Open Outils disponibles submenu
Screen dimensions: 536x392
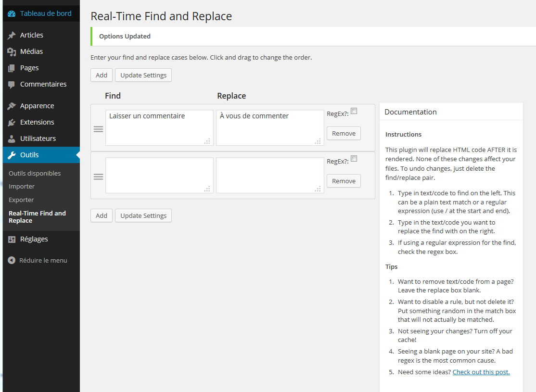coord(35,174)
